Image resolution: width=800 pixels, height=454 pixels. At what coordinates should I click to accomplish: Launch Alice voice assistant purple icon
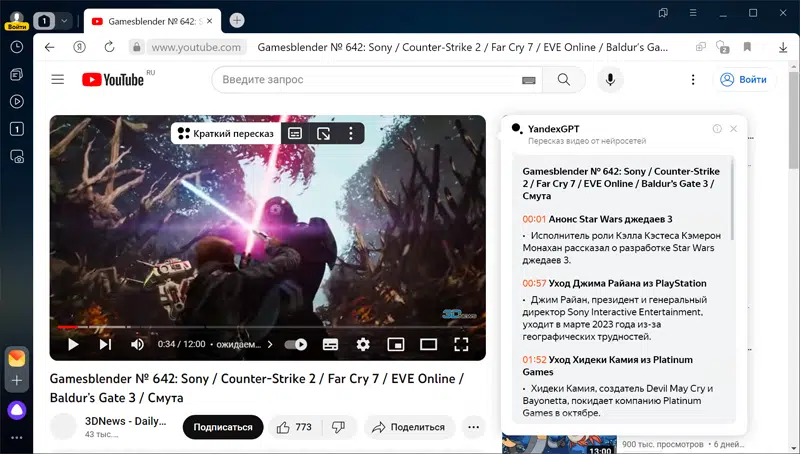pos(17,410)
